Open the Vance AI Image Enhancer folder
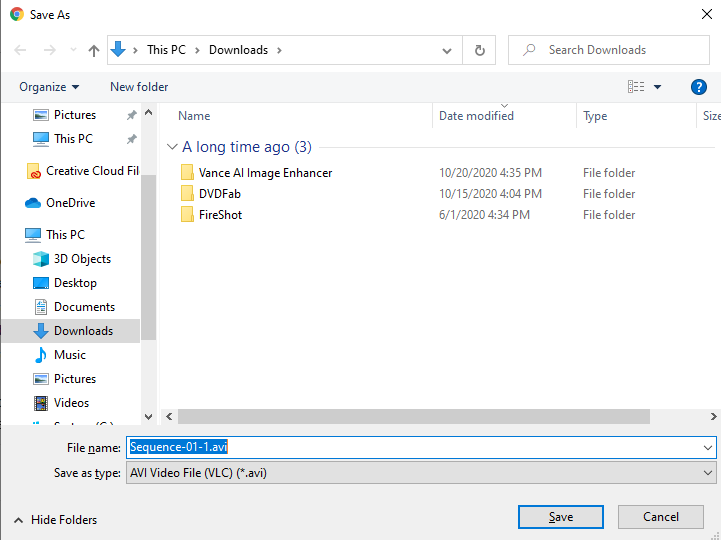 tap(265, 173)
